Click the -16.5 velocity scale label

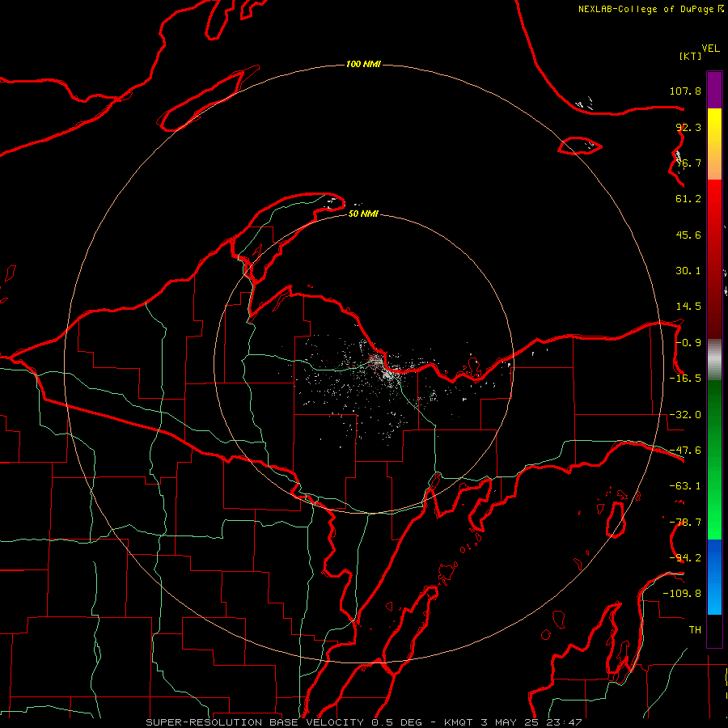[685, 379]
